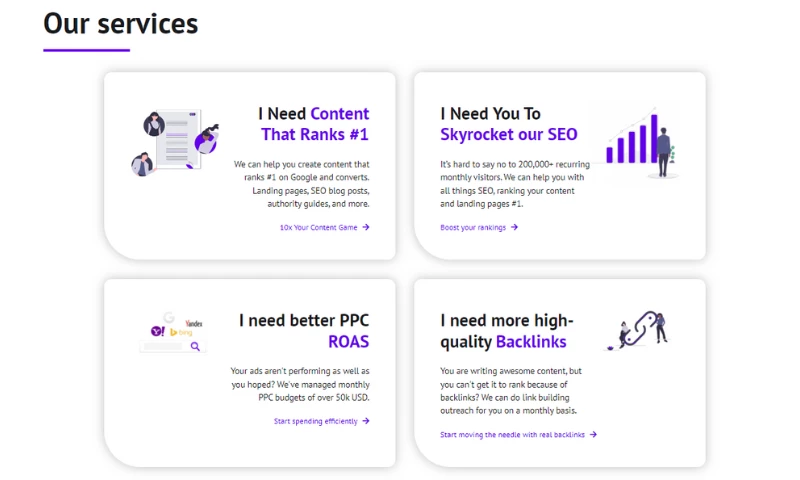Click arrow beside 'Boost your rankings'
This screenshot has height=480, width=800.
(x=514, y=227)
